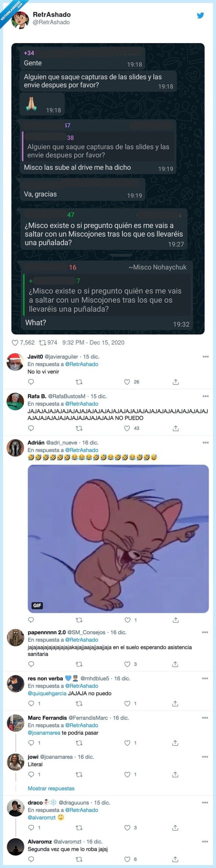Like Alvaromz's reply about stolen joke
Image resolution: width=216 pixels, height=868 pixels.
pos(127,859)
